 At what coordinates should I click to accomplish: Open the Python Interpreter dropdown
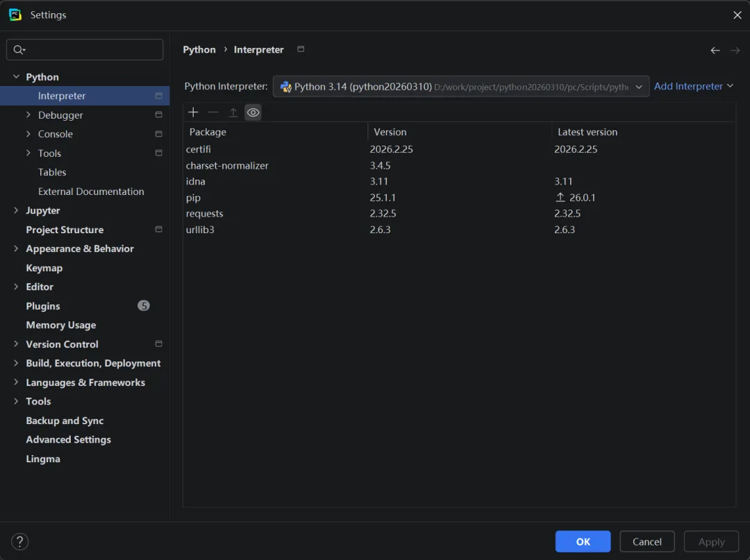pyautogui.click(x=460, y=87)
